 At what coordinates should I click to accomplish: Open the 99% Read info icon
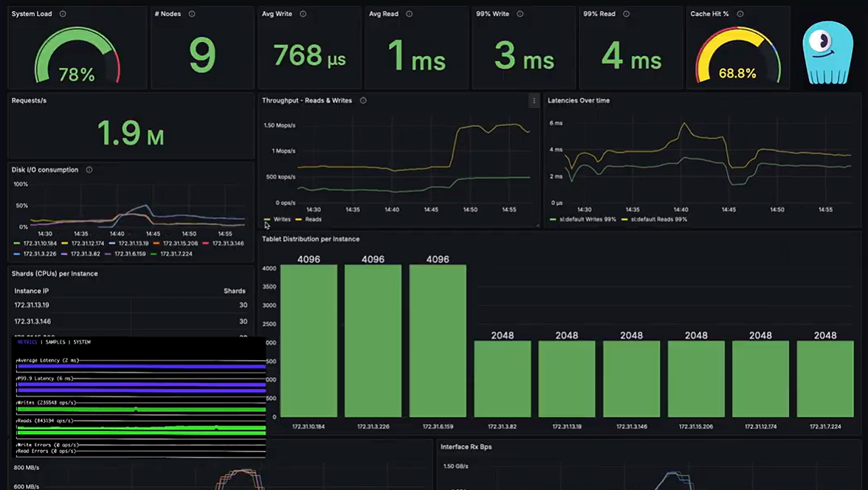pos(626,14)
